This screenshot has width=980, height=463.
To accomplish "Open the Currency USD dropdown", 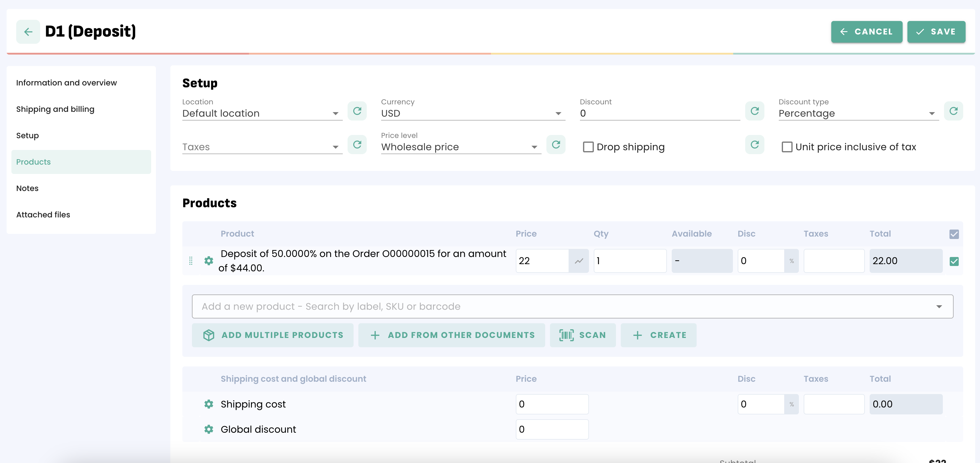I will click(473, 113).
